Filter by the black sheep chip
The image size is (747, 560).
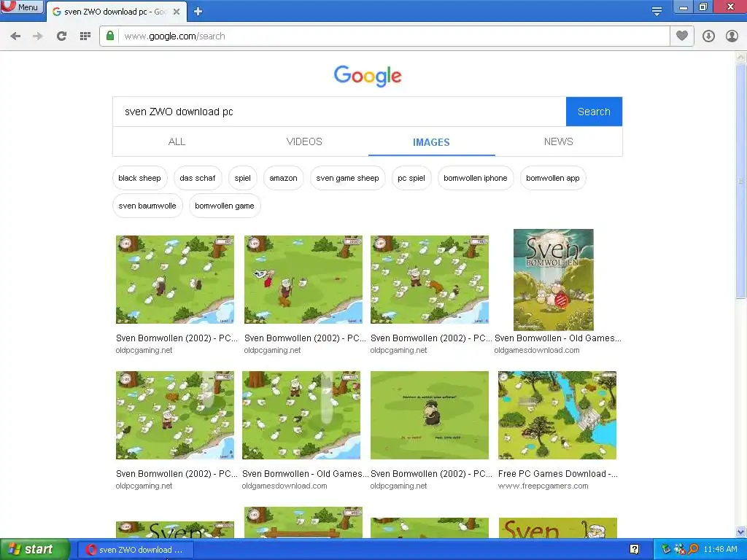pos(139,178)
